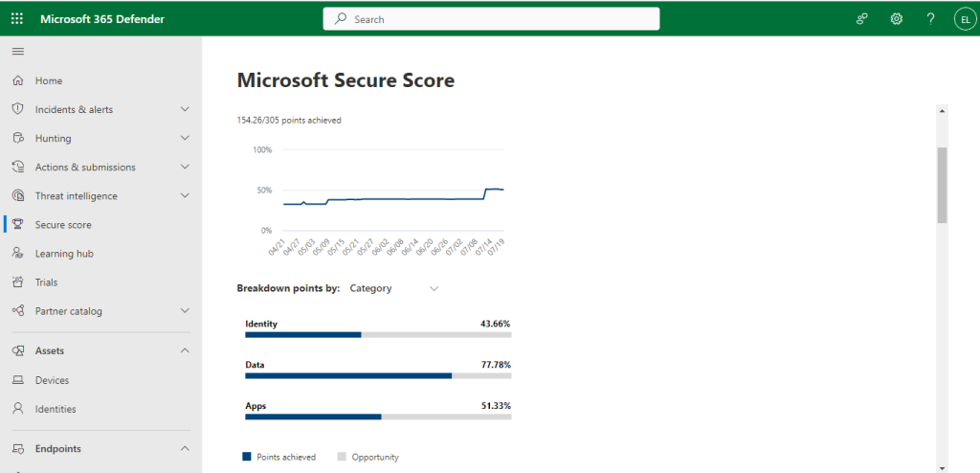Click the vertical scrollbar thumb
Viewport: 980px width, 473px height.
pos(942,185)
